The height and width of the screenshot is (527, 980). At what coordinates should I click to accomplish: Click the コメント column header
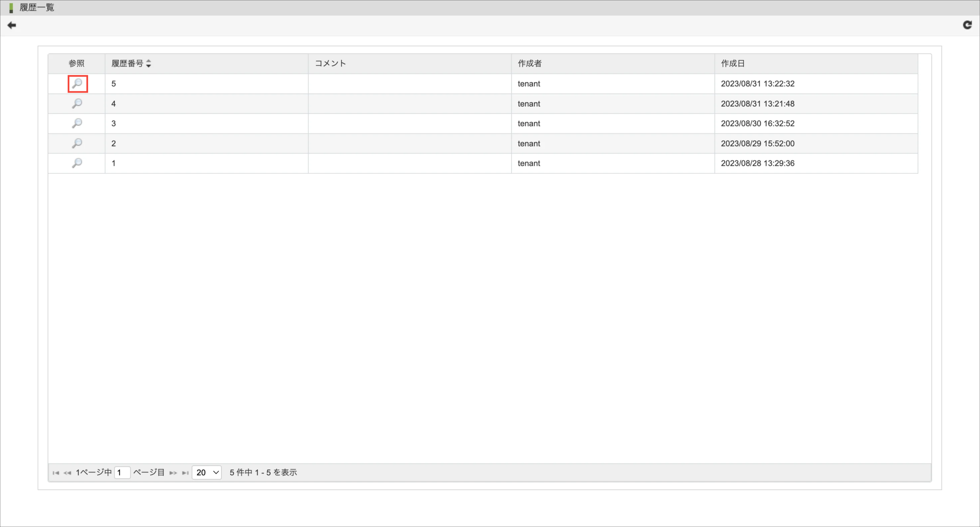330,64
